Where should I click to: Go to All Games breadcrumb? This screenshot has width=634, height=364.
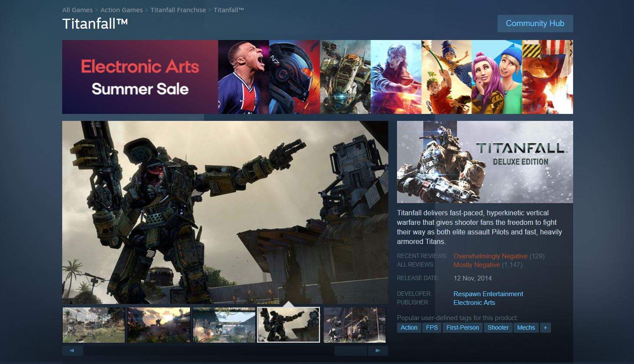(77, 10)
